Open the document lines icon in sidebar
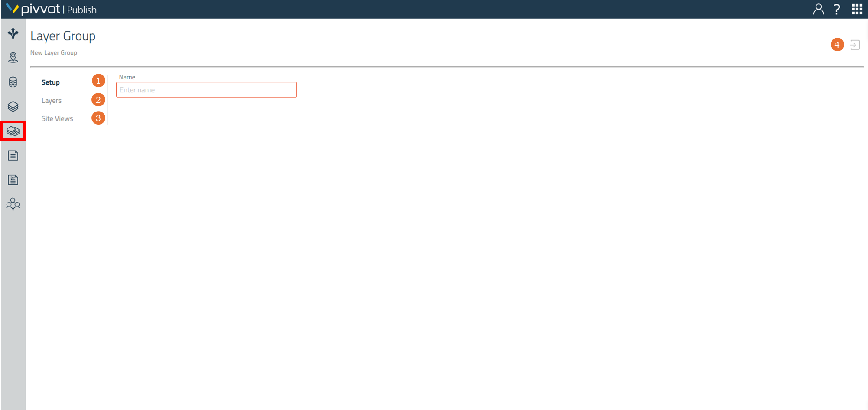 point(13,155)
